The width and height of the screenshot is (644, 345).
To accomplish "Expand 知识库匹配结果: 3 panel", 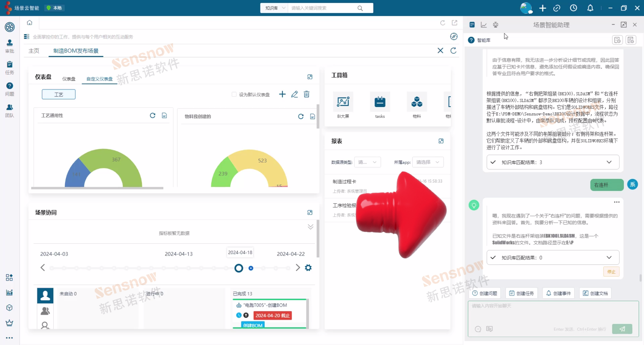I will coord(609,162).
